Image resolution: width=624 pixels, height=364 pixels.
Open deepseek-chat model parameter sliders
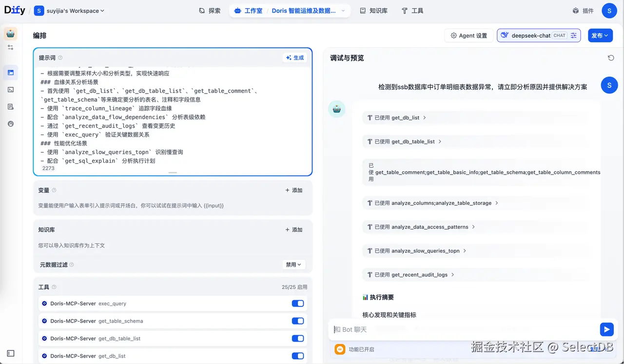574,35
